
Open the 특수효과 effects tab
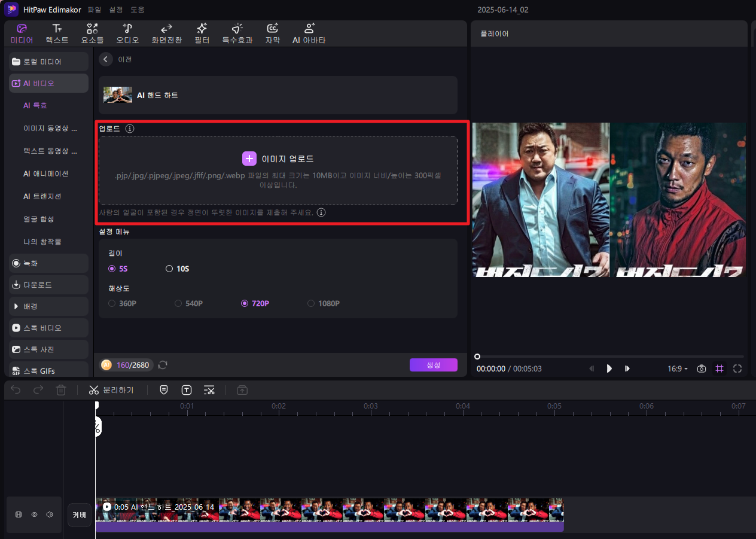(237, 34)
